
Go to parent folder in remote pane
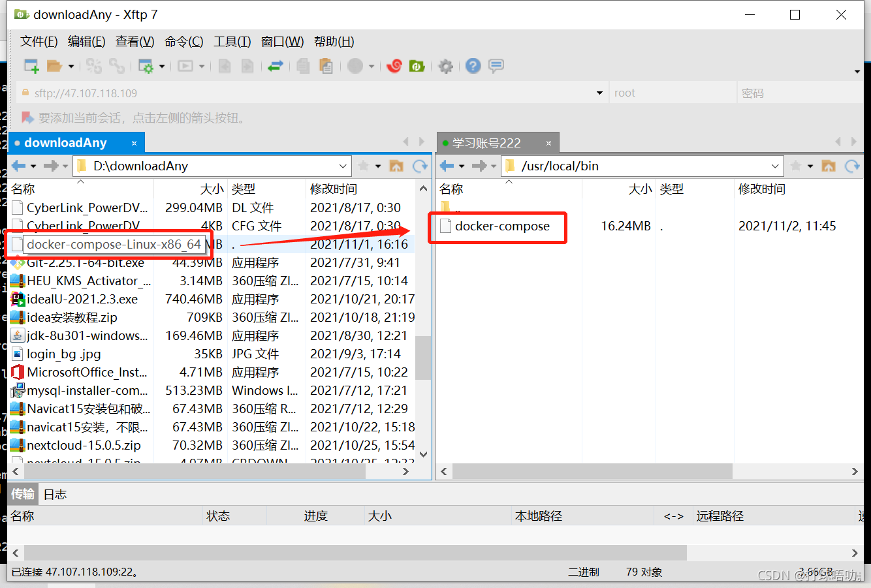pyautogui.click(x=829, y=166)
